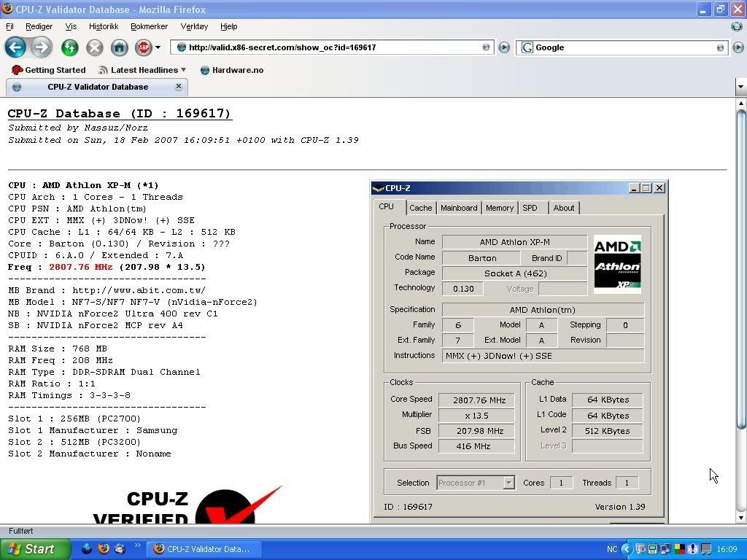Expand quick launch overflow chevron
Image resolution: width=747 pixels, height=560 pixels.
[138, 545]
